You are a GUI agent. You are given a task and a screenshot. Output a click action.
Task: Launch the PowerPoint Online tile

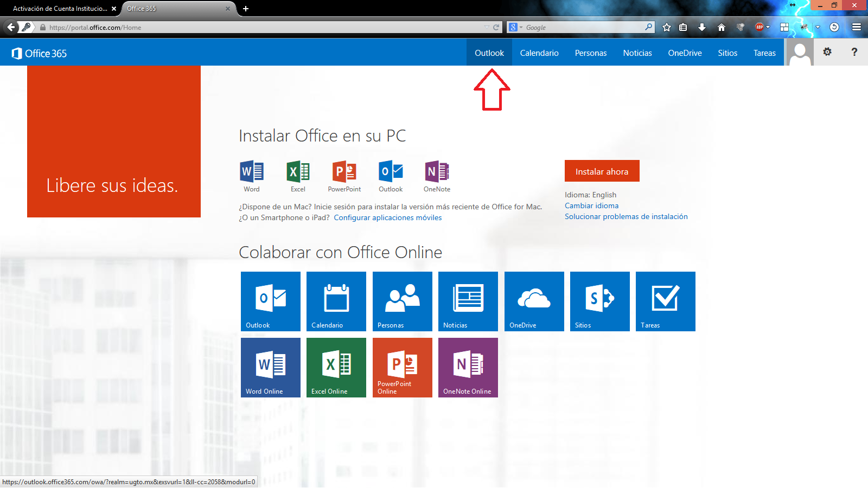402,367
